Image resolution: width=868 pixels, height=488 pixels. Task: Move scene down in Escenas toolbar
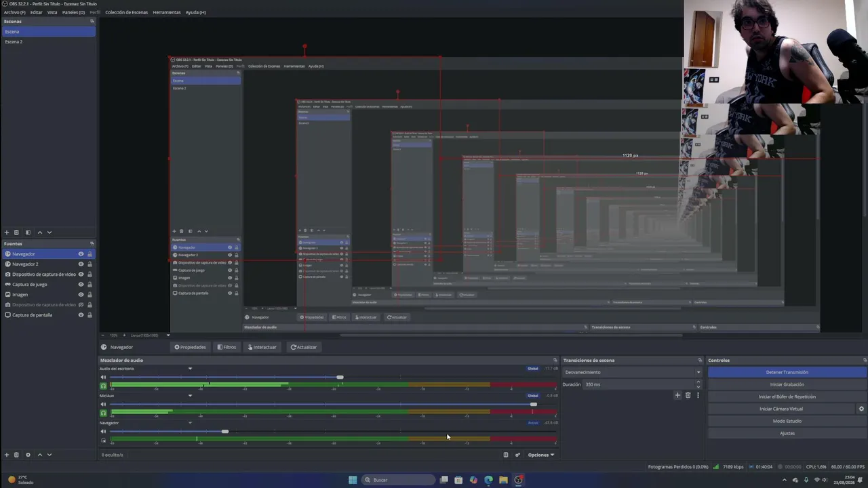49,232
